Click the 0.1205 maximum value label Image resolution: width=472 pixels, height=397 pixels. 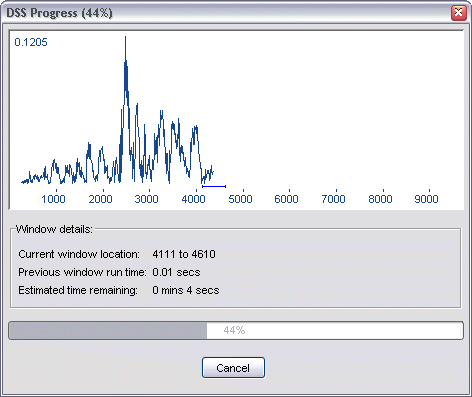tap(31, 42)
